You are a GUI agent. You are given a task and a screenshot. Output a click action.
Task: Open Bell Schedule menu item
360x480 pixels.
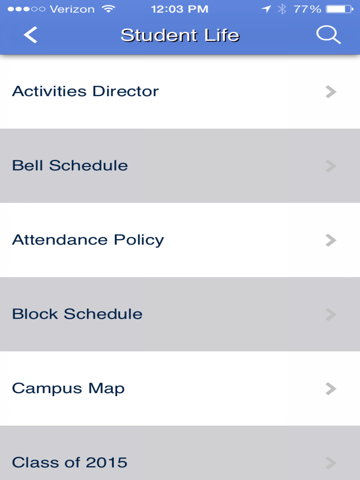180,166
